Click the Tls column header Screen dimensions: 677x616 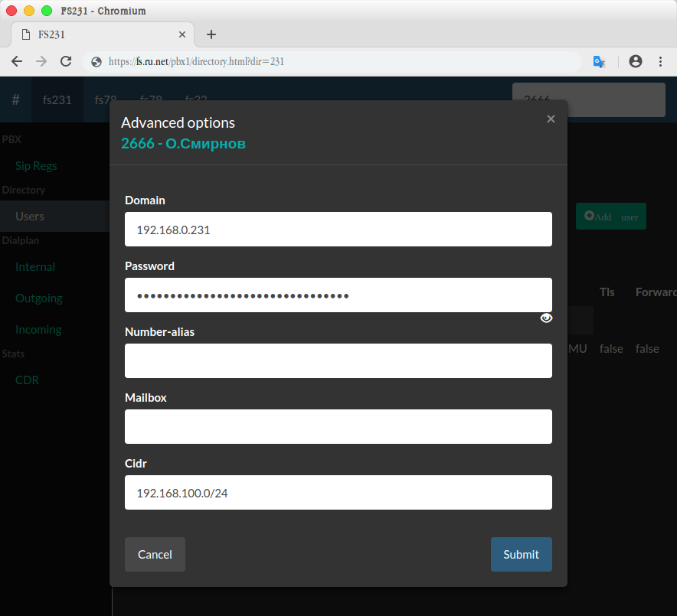(607, 292)
